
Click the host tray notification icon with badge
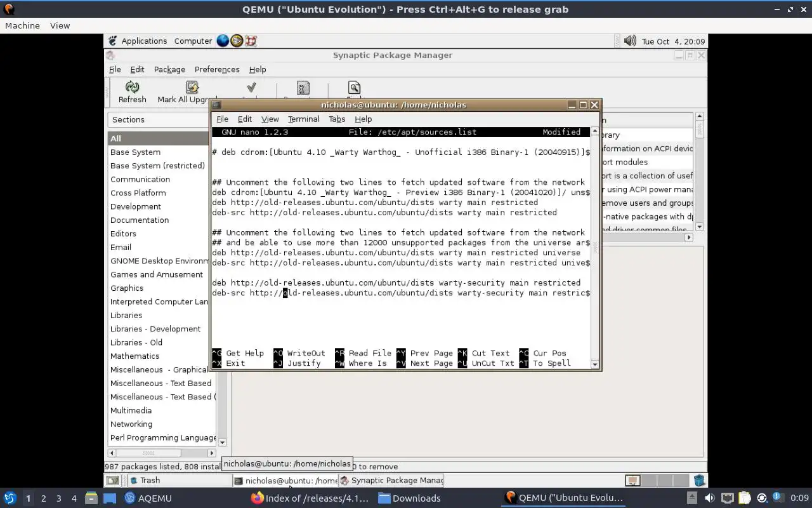tap(778, 498)
